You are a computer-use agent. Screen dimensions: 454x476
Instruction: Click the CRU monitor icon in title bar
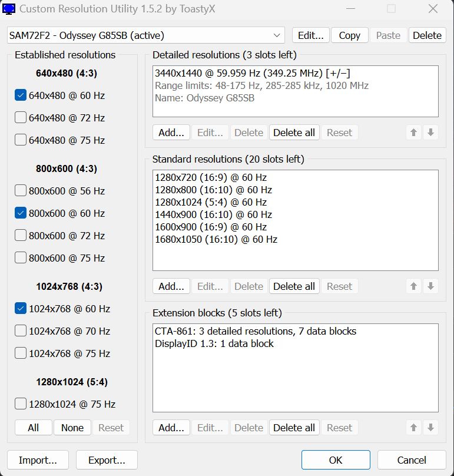coord(9,9)
